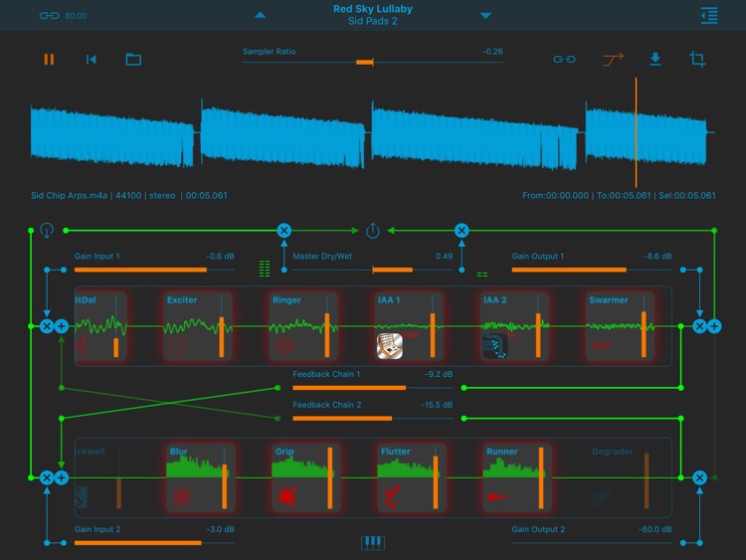The width and height of the screenshot is (746, 560).
Task: Rewind the sample to start
Action: (91, 59)
